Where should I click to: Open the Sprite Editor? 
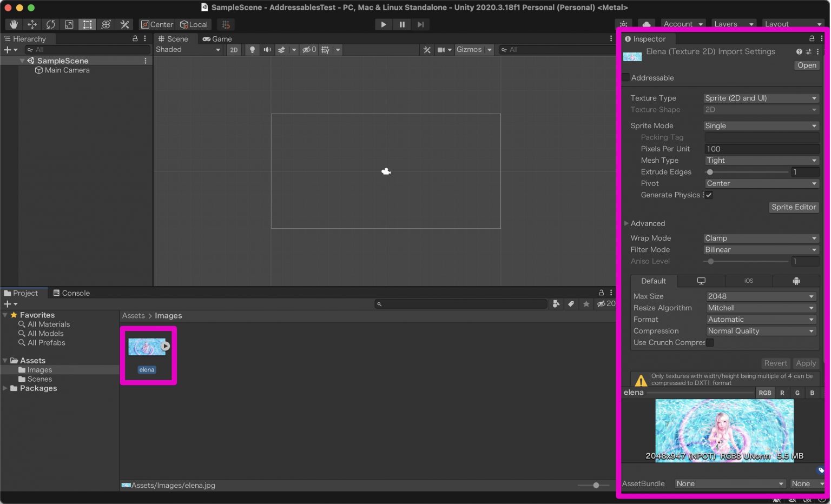tap(793, 207)
